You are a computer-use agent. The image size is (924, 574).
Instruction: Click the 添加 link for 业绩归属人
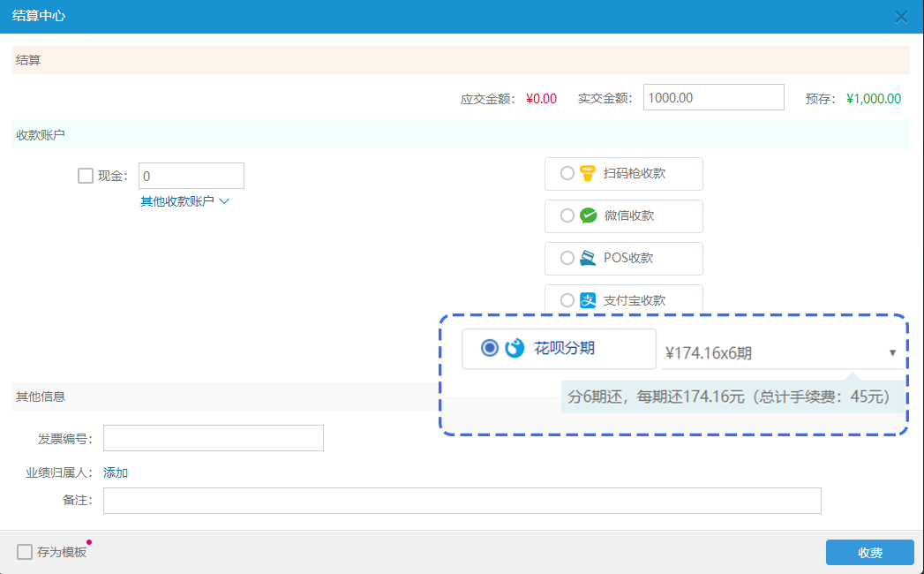pyautogui.click(x=116, y=472)
